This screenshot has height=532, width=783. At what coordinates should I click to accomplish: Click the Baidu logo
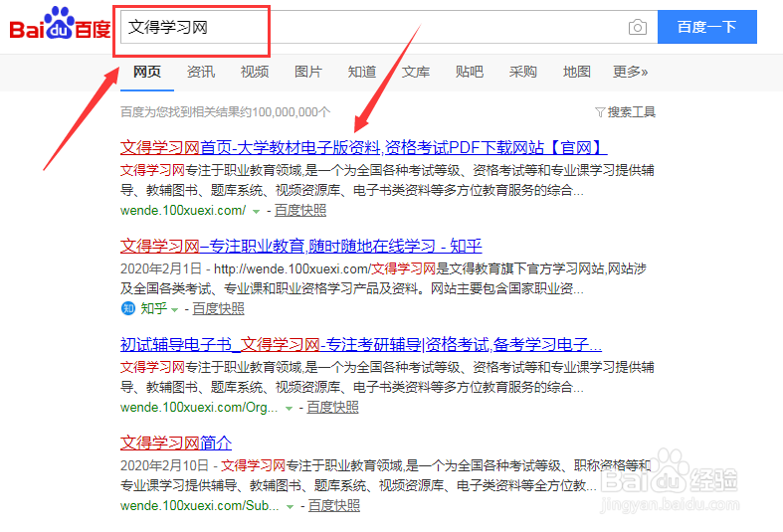(x=60, y=24)
